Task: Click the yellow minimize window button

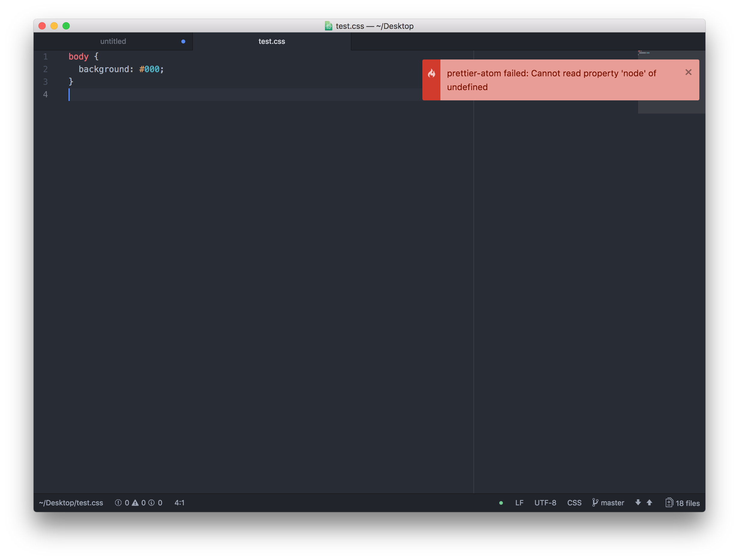Action: pos(54,26)
